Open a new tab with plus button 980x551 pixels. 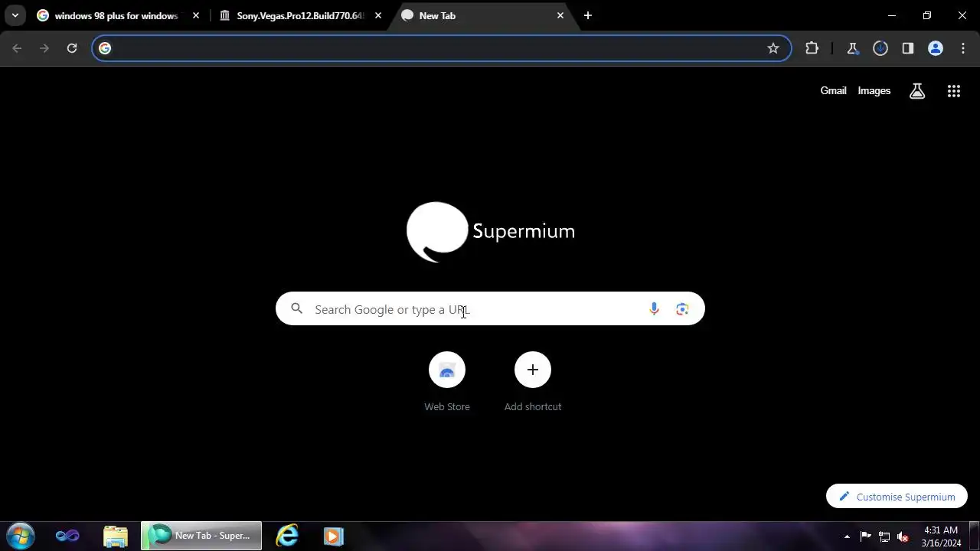tap(588, 15)
